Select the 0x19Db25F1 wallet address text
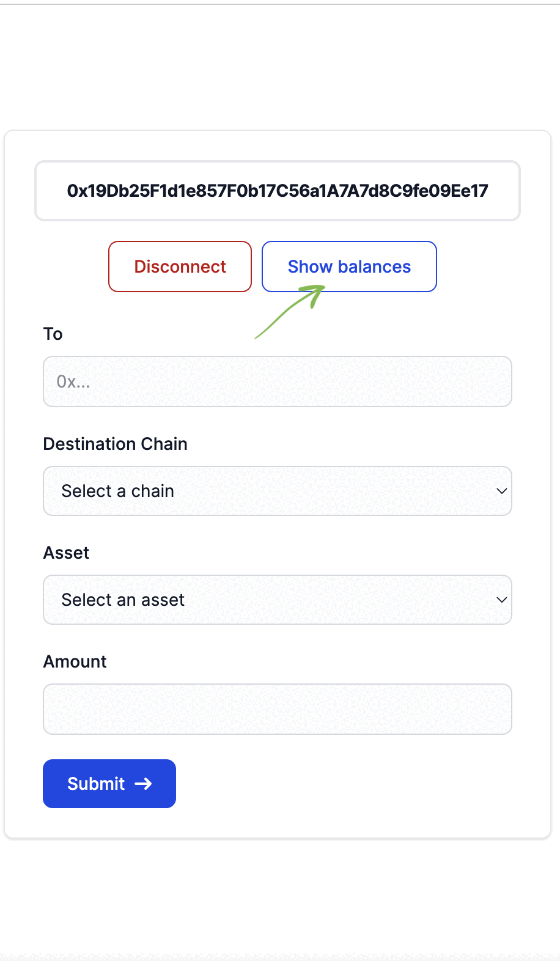The height and width of the screenshot is (961, 560). [278, 191]
